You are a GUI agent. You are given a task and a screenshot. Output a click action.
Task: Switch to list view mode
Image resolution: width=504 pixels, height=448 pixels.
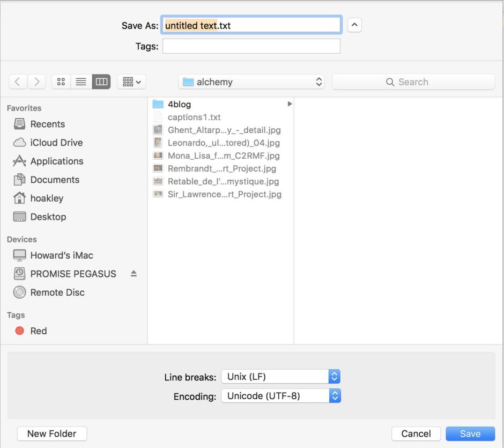pyautogui.click(x=81, y=82)
